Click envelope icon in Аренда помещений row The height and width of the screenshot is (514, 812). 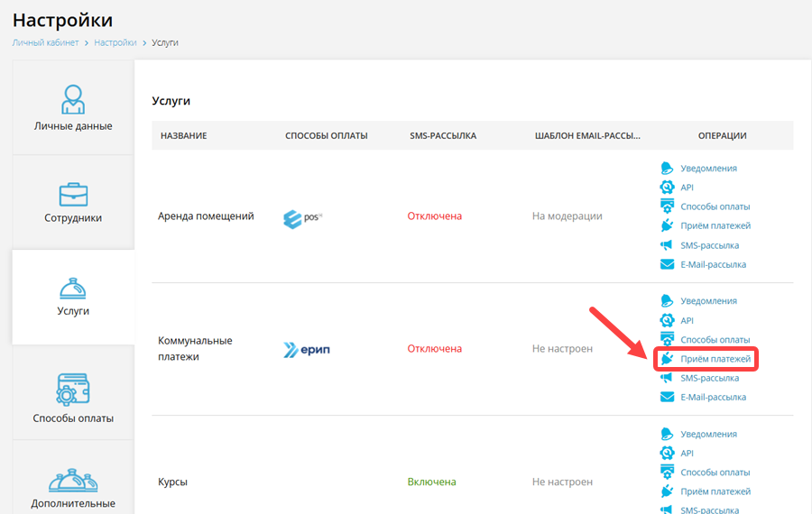667,264
